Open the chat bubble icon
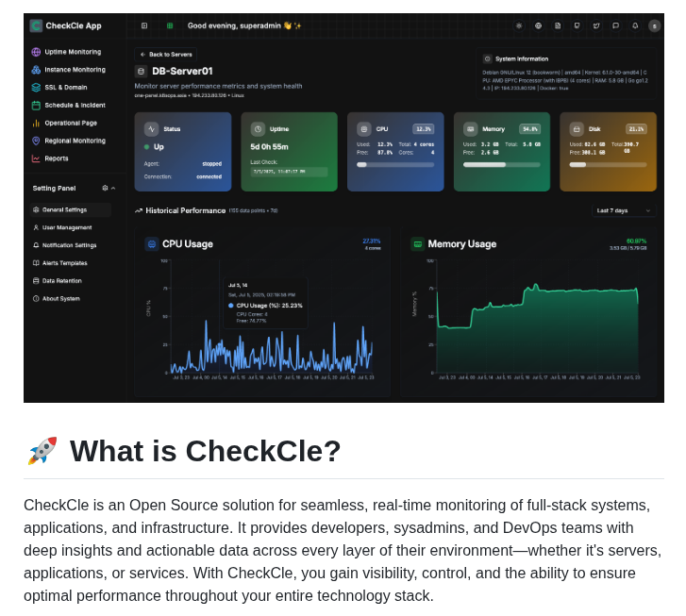 [615, 25]
